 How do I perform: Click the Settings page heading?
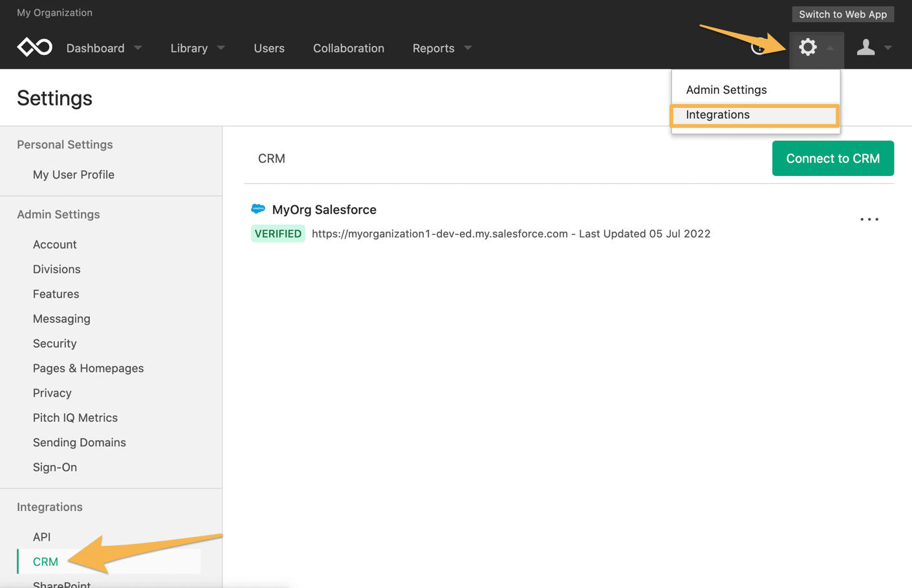coord(55,98)
